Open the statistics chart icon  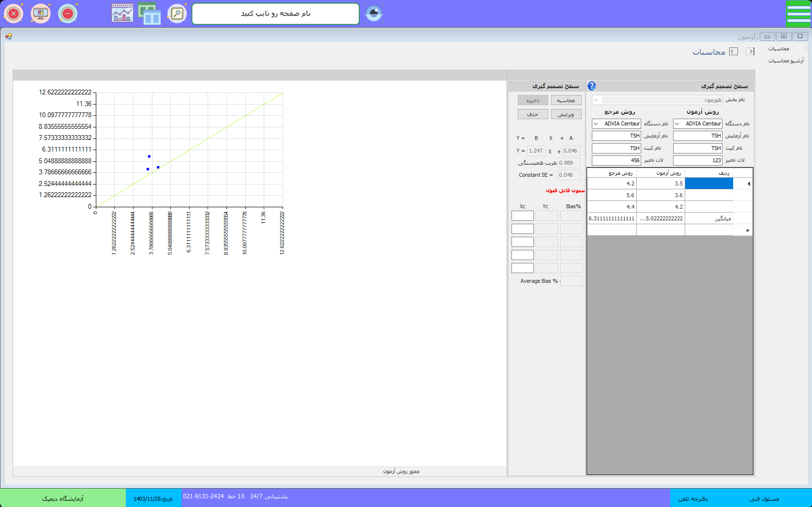[122, 14]
